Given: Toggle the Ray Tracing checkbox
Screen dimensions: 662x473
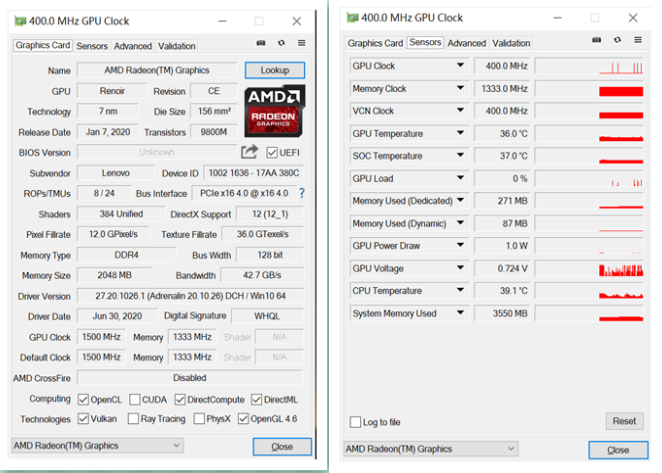Looking at the screenshot, I should (133, 419).
